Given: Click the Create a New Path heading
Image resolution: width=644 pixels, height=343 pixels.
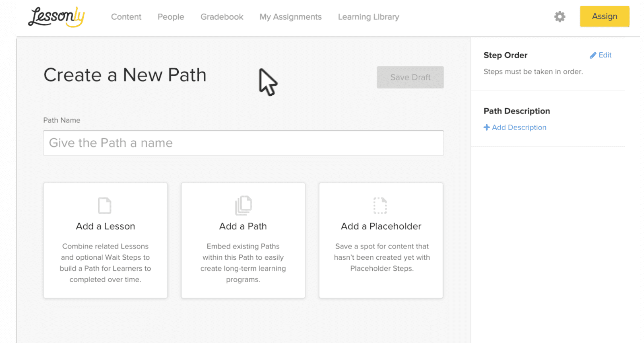Looking at the screenshot, I should (125, 75).
